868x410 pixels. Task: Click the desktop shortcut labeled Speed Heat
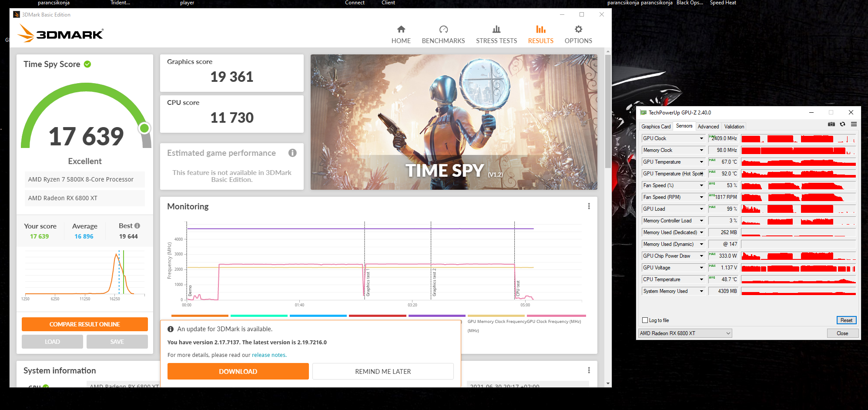point(723,3)
